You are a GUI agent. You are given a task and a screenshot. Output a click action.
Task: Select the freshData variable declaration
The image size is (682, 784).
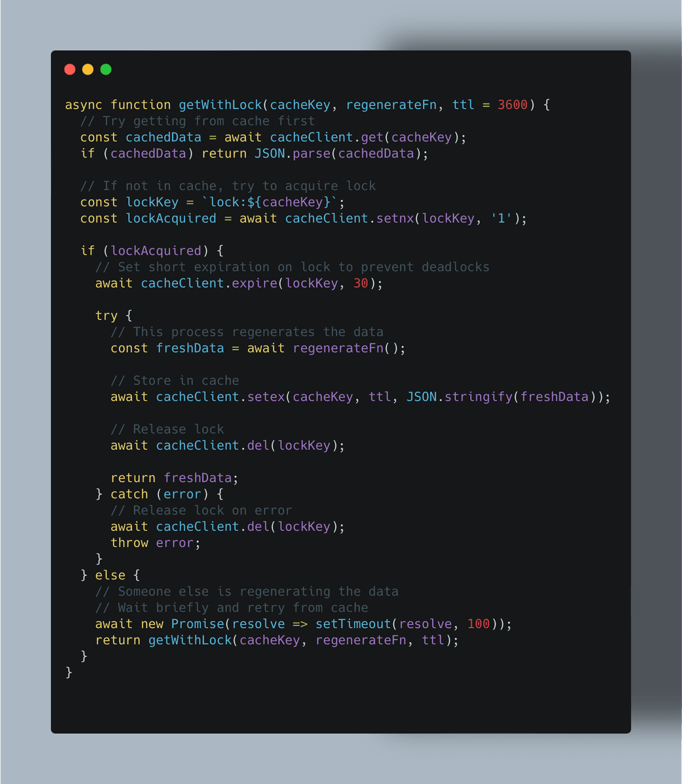pyautogui.click(x=190, y=348)
